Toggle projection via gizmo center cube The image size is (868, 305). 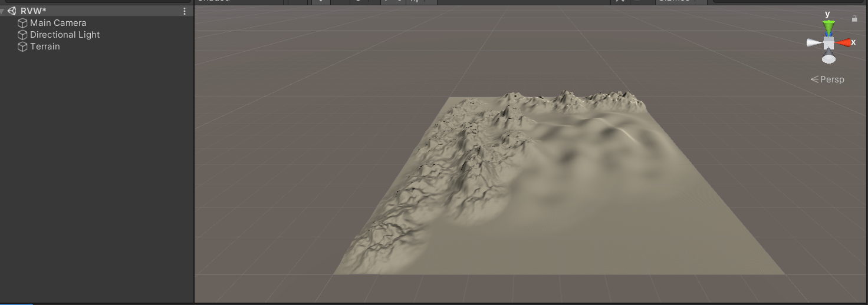tap(829, 44)
